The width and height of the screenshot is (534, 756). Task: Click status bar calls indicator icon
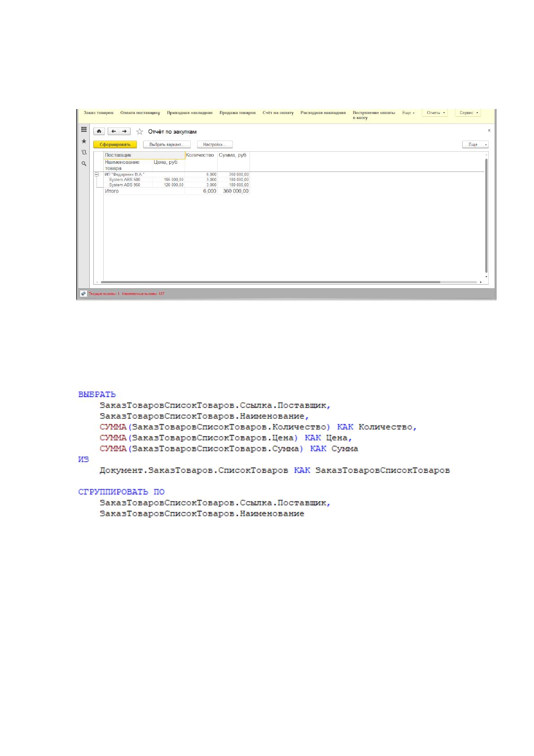(x=83, y=293)
